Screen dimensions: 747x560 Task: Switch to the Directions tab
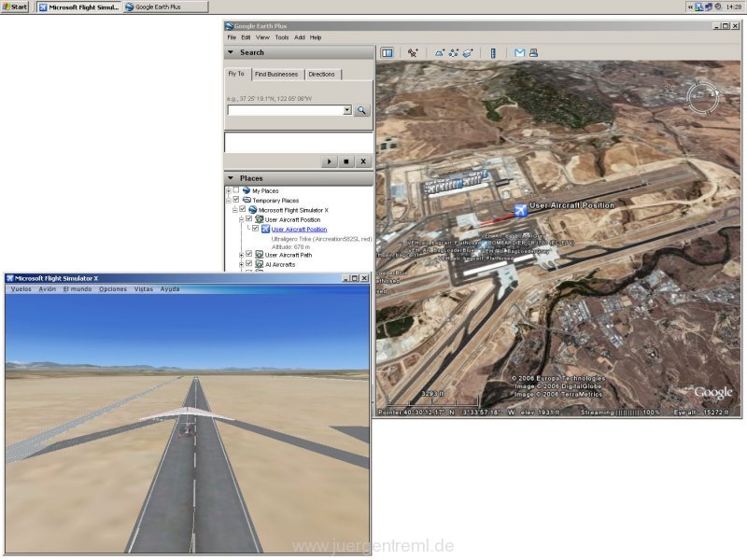click(x=321, y=75)
